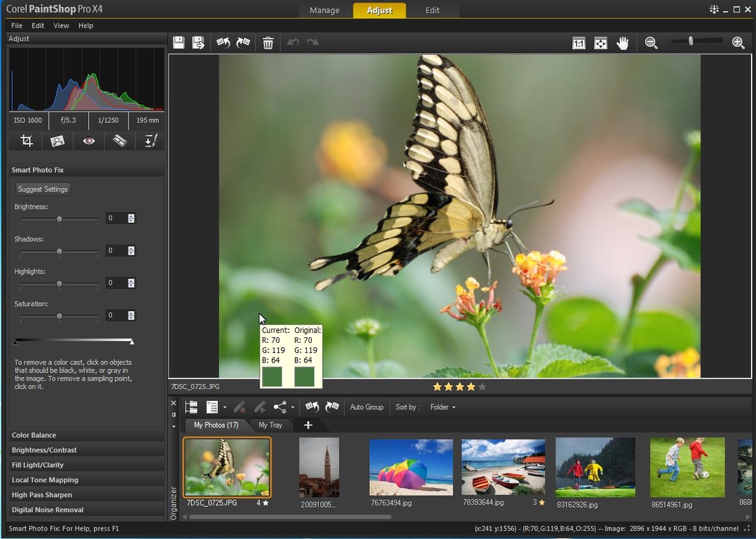
Task: Select the Crop tool icon
Action: [26, 141]
